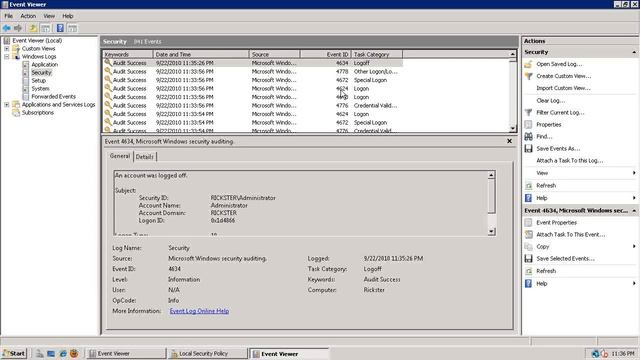
Task: Select the event 4778 Other Logon row
Action: click(x=252, y=71)
